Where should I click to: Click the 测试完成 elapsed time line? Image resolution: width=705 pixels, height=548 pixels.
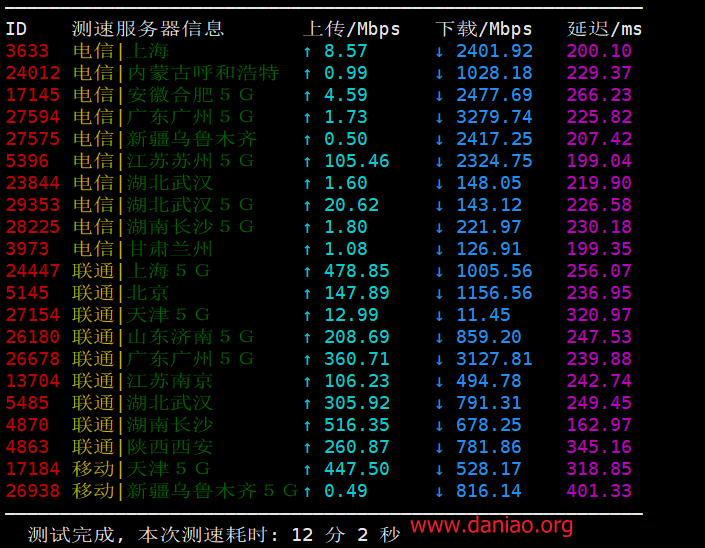pos(214,535)
